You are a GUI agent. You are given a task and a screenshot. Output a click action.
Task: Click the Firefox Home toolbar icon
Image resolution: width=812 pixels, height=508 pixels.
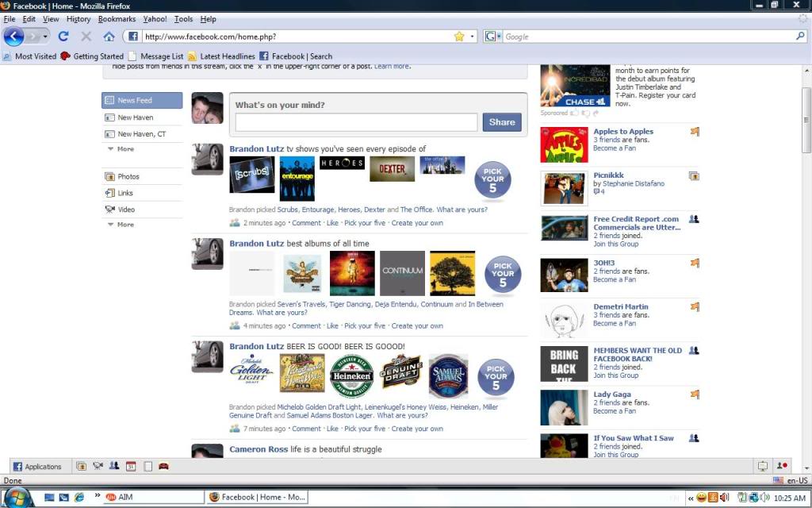coord(109,36)
